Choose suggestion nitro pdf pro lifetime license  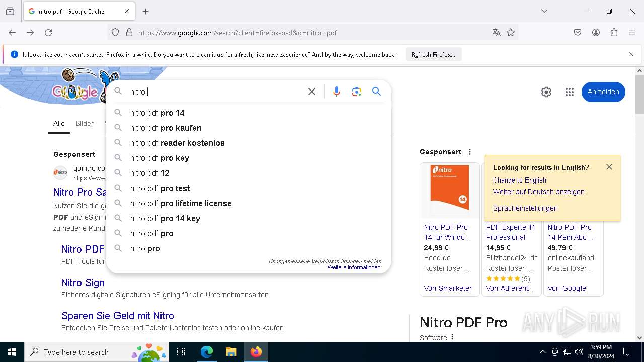[249, 203]
